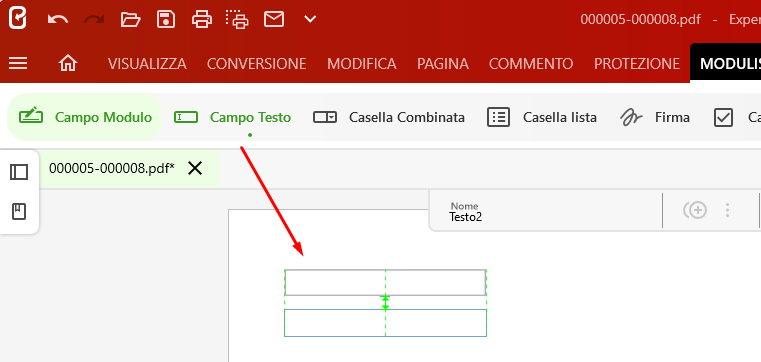Go to the Home screen icon
Screen dimensions: 761x362
coord(68,63)
